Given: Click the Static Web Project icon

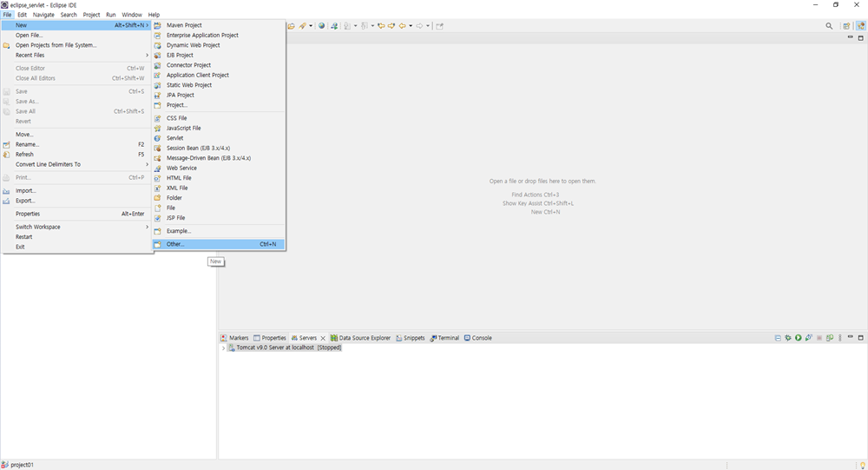Looking at the screenshot, I should coord(158,85).
